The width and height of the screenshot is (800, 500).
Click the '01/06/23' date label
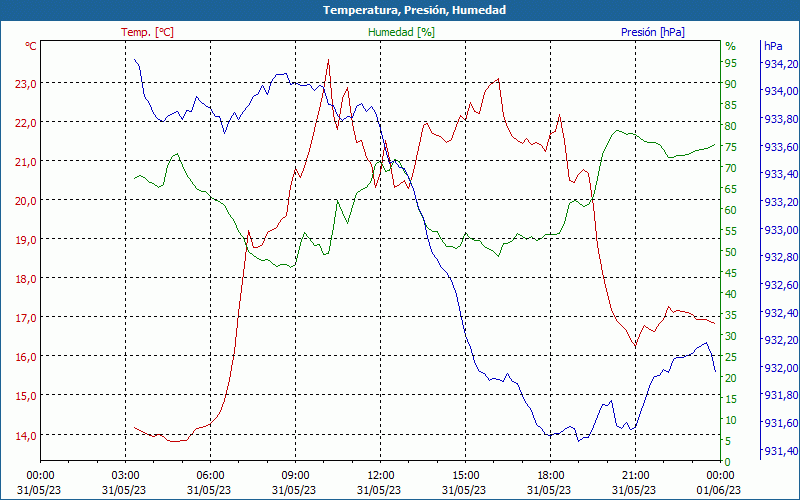(719, 490)
